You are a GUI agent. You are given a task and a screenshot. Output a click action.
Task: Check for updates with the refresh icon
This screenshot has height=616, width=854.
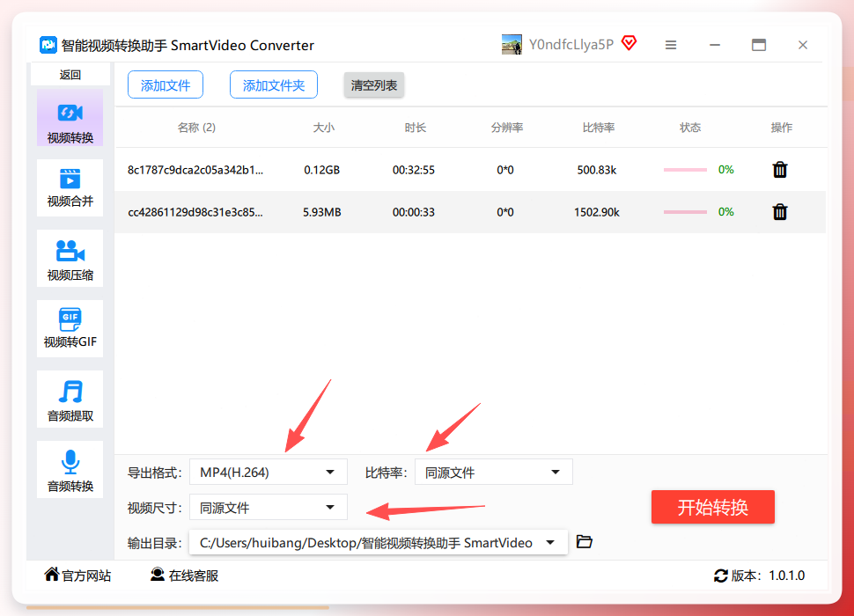coord(720,576)
